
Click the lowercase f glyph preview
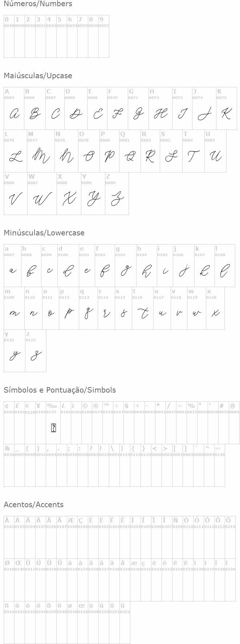[x=105, y=271]
